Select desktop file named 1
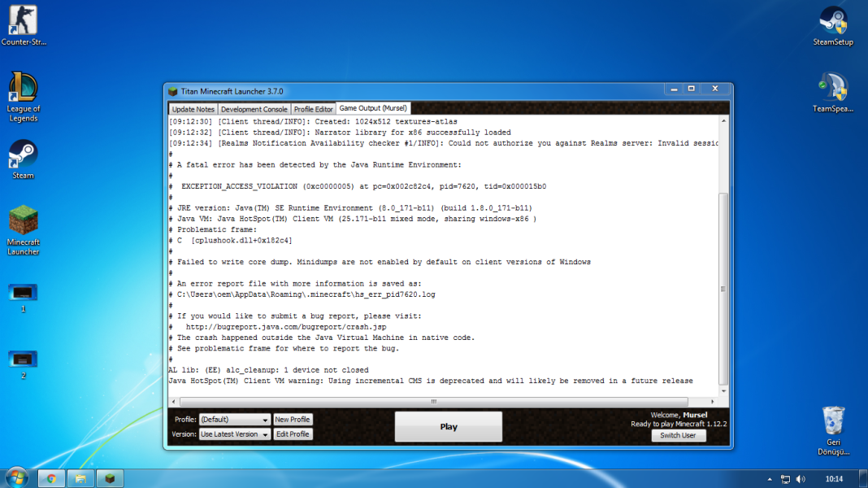 [24, 298]
